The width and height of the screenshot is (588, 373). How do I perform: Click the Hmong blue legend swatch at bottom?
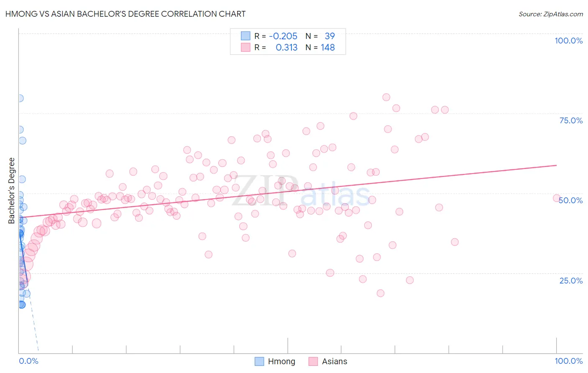[259, 361]
